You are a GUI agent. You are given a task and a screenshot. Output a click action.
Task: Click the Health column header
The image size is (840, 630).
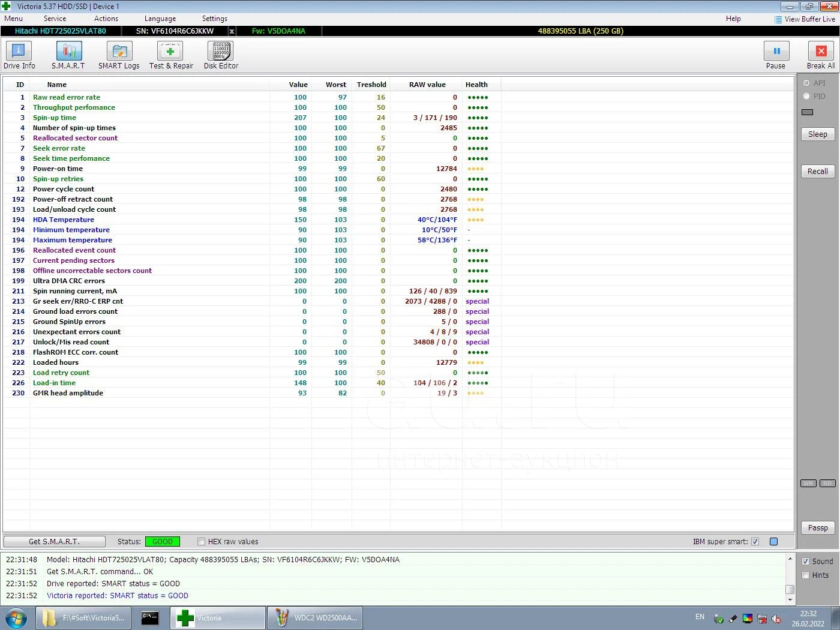coord(481,85)
